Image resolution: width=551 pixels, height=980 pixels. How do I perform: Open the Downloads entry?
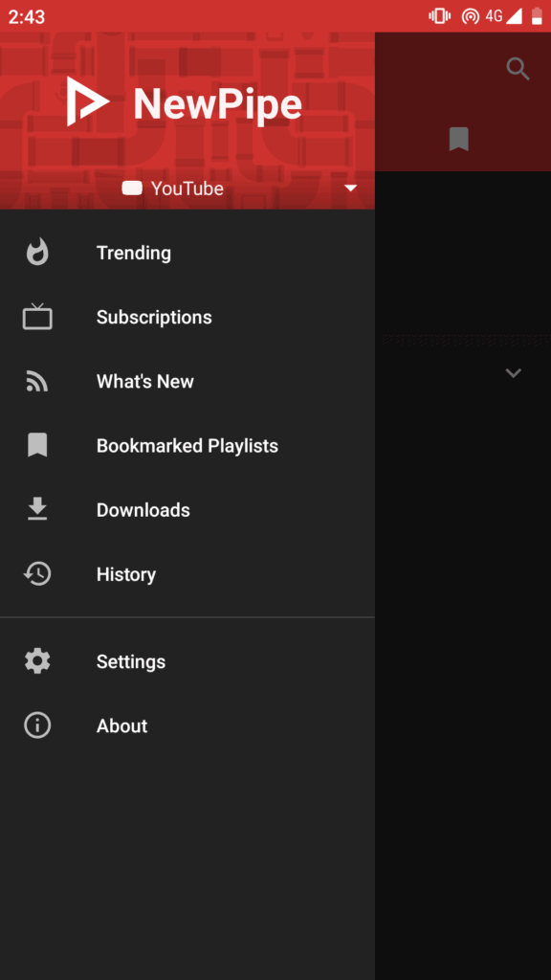[x=187, y=510]
